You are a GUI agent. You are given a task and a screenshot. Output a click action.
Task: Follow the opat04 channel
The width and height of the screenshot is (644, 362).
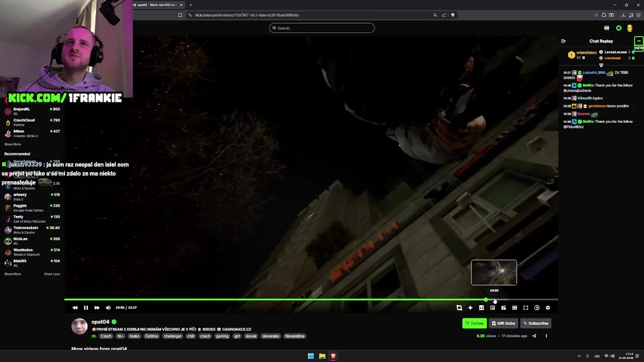tap(474, 323)
